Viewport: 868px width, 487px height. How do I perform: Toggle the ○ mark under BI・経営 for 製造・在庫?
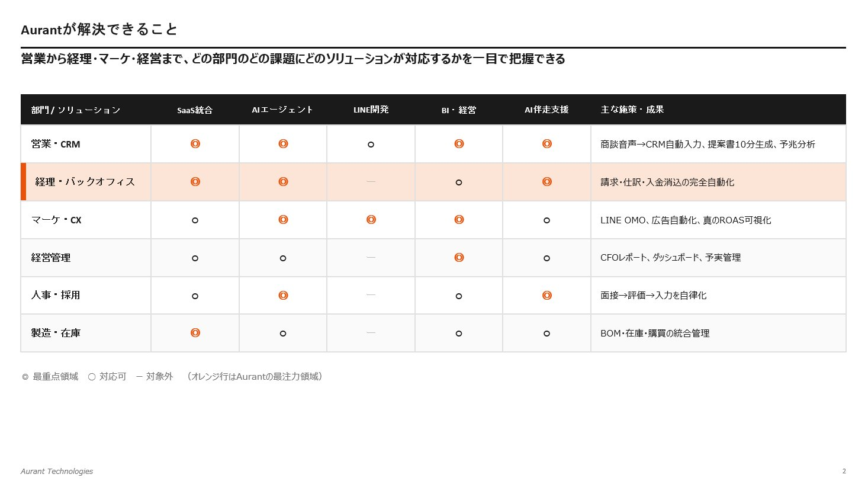click(x=459, y=332)
